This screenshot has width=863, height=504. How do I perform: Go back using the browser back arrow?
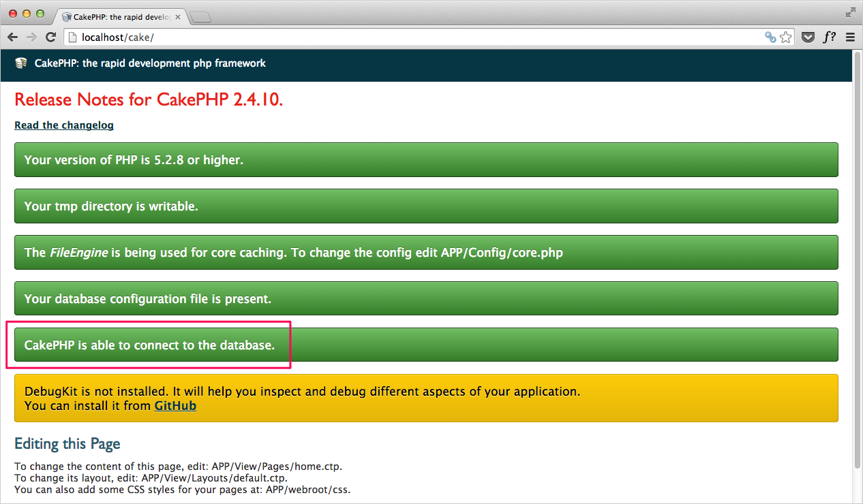click(13, 37)
